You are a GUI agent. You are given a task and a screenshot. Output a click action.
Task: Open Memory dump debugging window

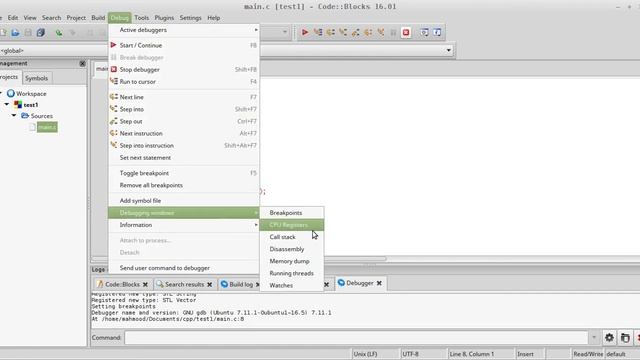(292, 261)
